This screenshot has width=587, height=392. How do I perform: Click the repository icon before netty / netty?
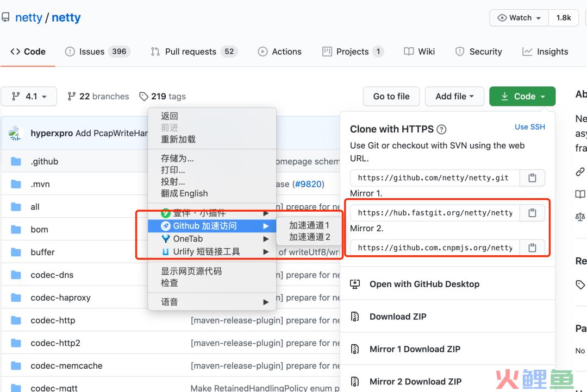coord(5,17)
